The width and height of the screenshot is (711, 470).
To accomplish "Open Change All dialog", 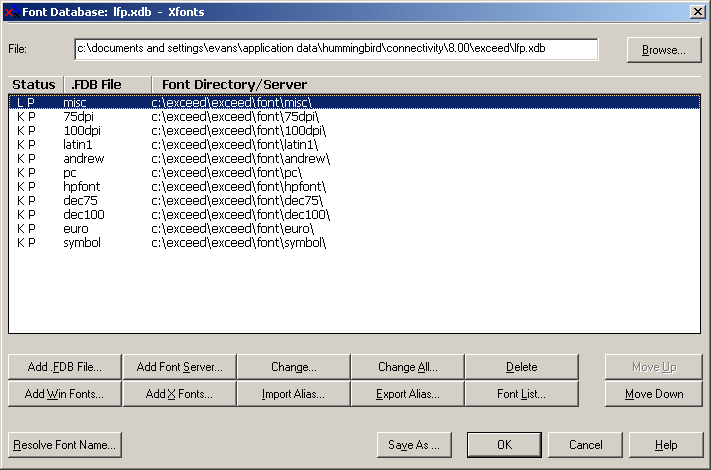I will pyautogui.click(x=408, y=367).
